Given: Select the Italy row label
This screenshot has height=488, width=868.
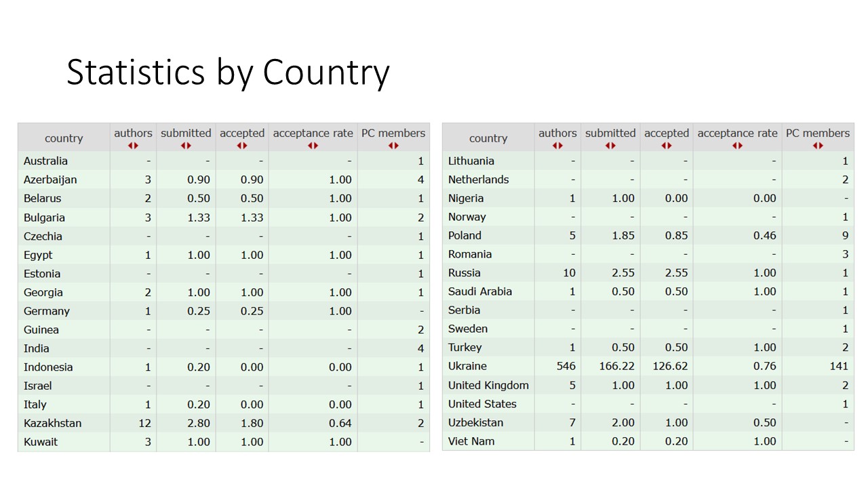Looking at the screenshot, I should pyautogui.click(x=35, y=405).
